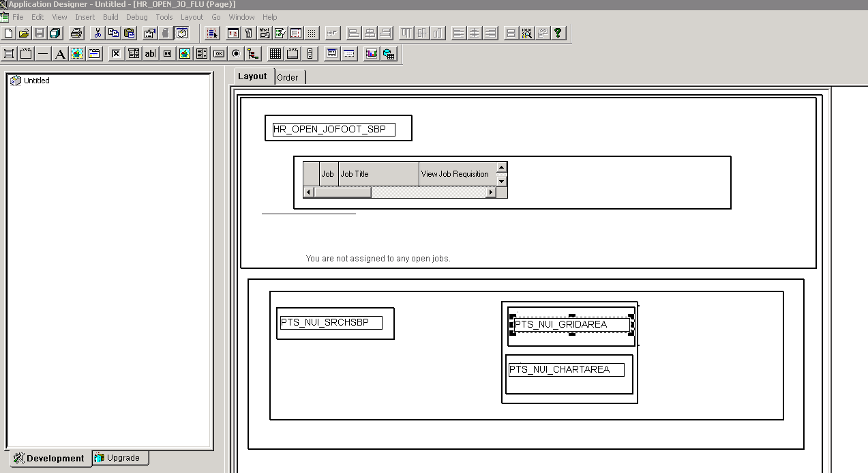
Task: Click the green question mark help icon
Action: point(558,33)
